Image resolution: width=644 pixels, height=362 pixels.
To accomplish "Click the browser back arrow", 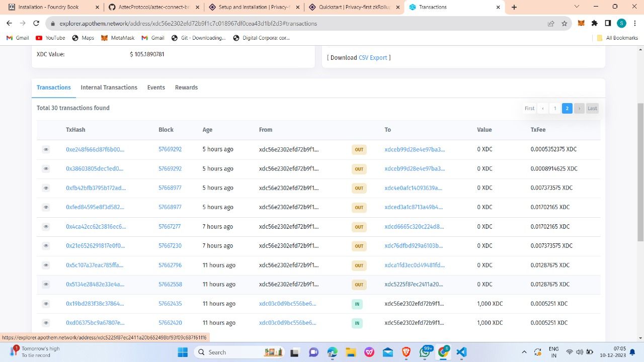I will [x=9, y=23].
